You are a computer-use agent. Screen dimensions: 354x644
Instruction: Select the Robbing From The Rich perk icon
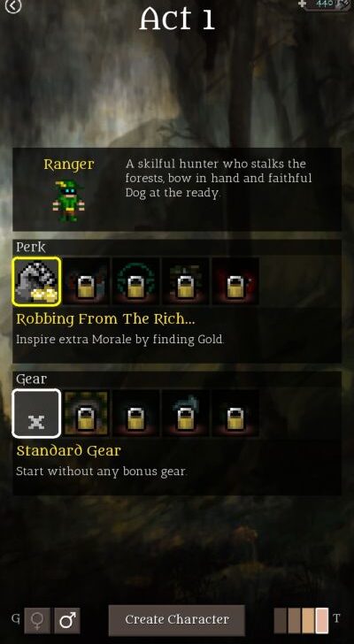pyautogui.click(x=36, y=281)
